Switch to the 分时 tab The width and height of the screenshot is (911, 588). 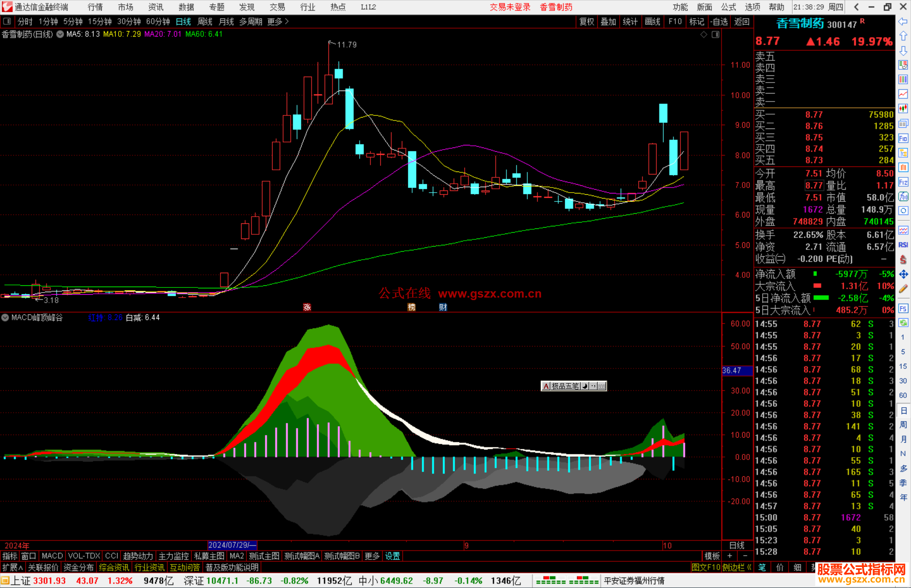click(25, 21)
